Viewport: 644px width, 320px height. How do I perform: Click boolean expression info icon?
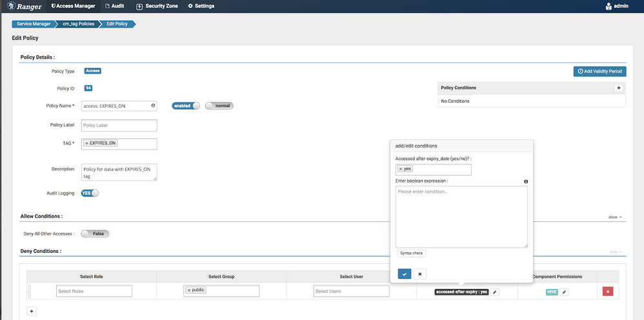[526, 181]
